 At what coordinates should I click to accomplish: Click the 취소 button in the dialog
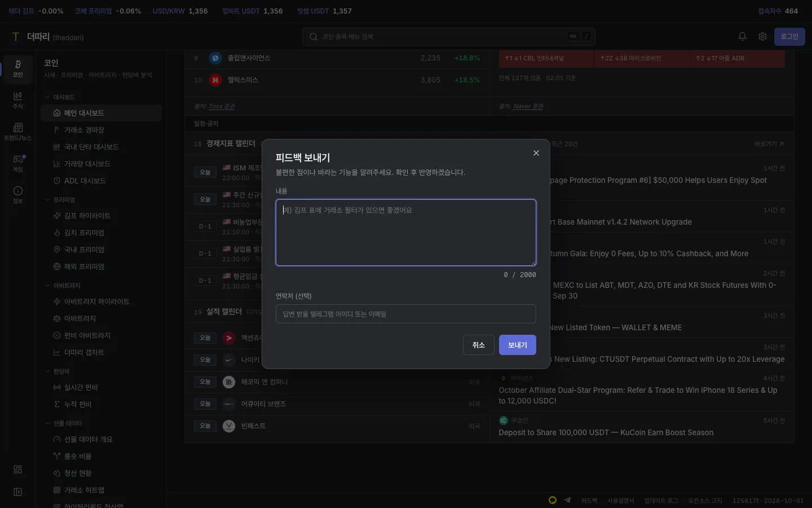point(479,345)
